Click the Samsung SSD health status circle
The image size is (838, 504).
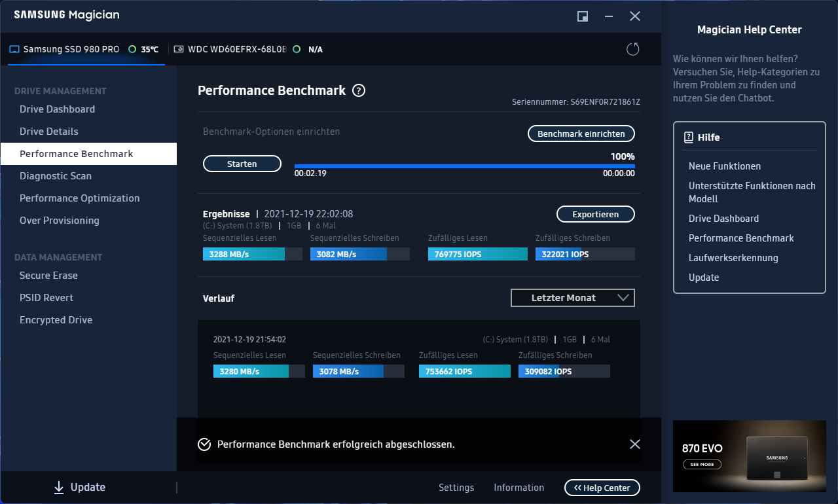132,49
